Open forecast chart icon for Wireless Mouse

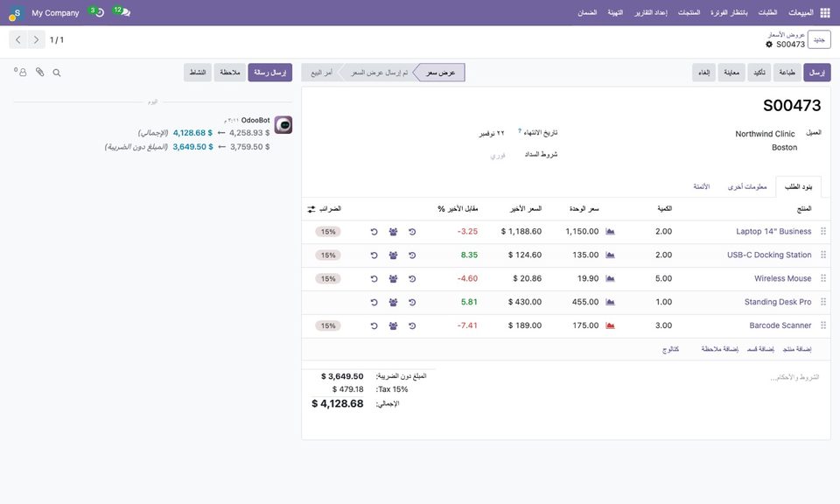(610, 278)
